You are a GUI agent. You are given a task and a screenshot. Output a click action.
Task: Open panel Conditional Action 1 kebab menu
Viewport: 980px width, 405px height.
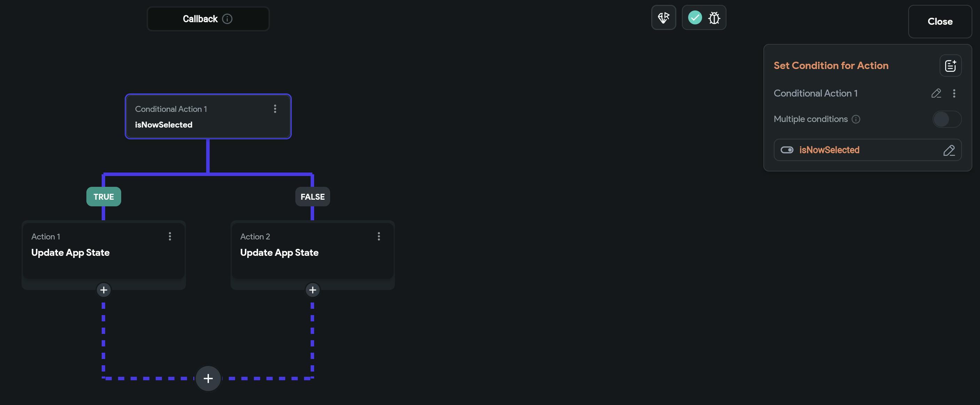954,93
